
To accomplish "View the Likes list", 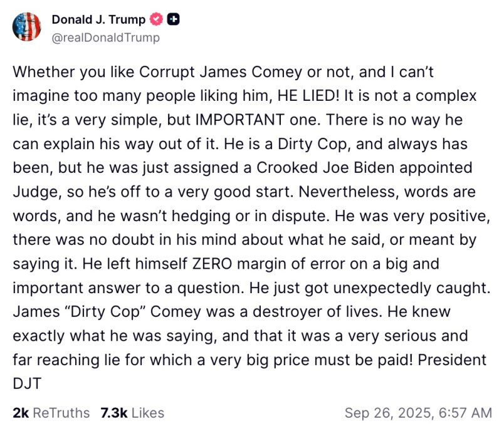I will [150, 413].
